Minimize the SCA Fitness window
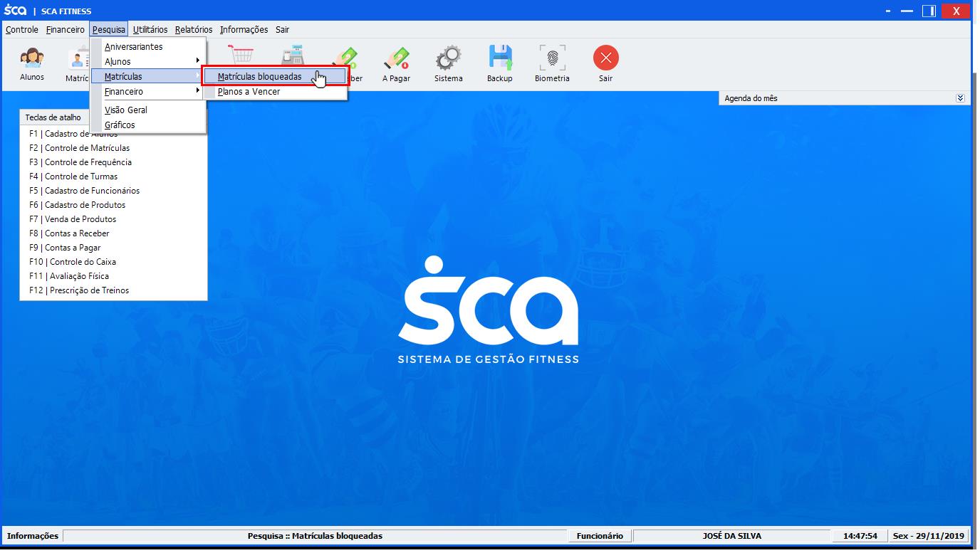 point(907,11)
